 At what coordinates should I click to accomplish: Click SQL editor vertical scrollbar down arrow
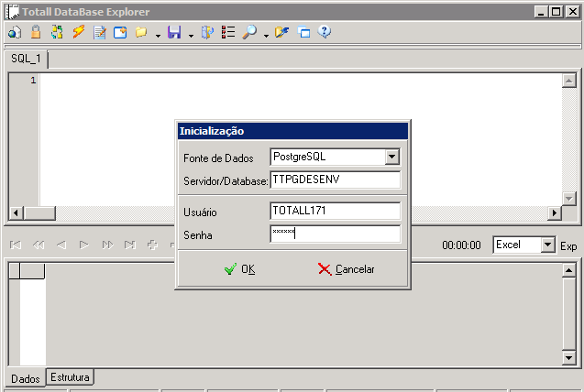[568, 199]
